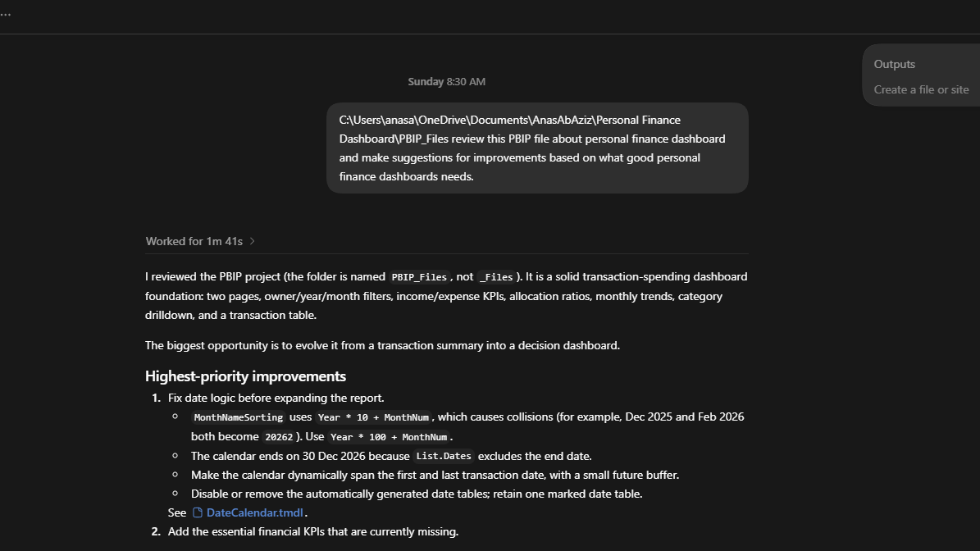Click the Year * 100 + MonthNum code snippet
980x551 pixels.
tap(389, 437)
